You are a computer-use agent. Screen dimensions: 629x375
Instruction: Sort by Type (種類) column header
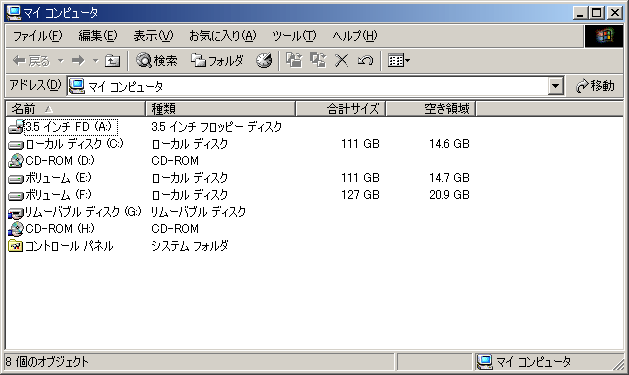tap(220, 109)
